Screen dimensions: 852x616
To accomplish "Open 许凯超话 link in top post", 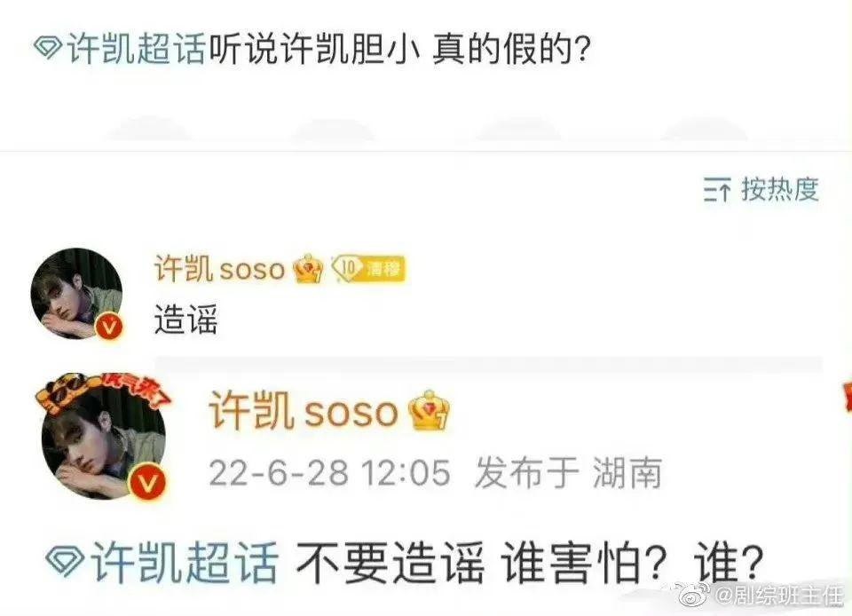I will (136, 50).
